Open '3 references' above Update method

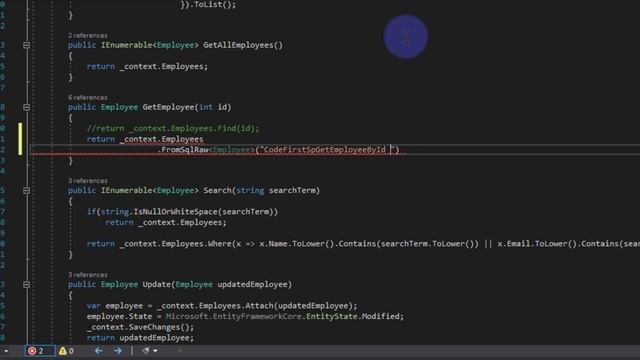pos(88,275)
